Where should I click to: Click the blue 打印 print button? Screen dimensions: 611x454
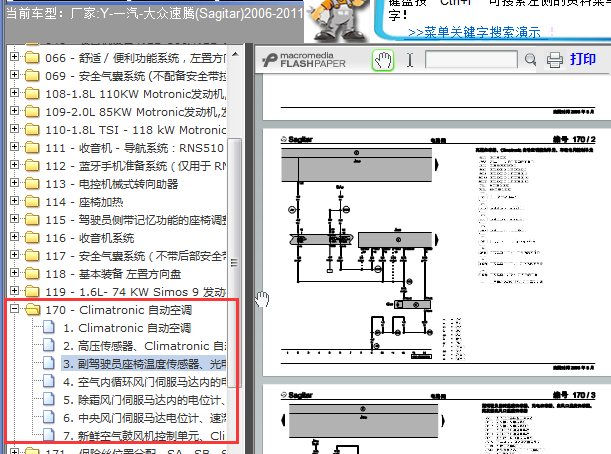(583, 59)
